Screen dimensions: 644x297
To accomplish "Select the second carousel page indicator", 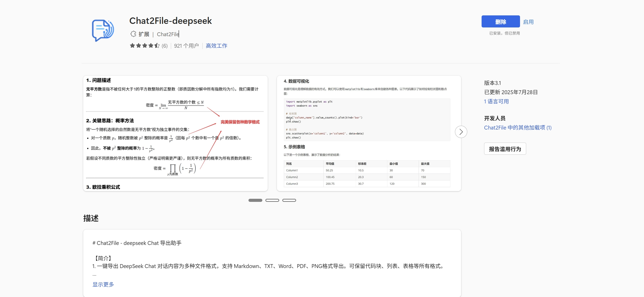I will pos(272,200).
